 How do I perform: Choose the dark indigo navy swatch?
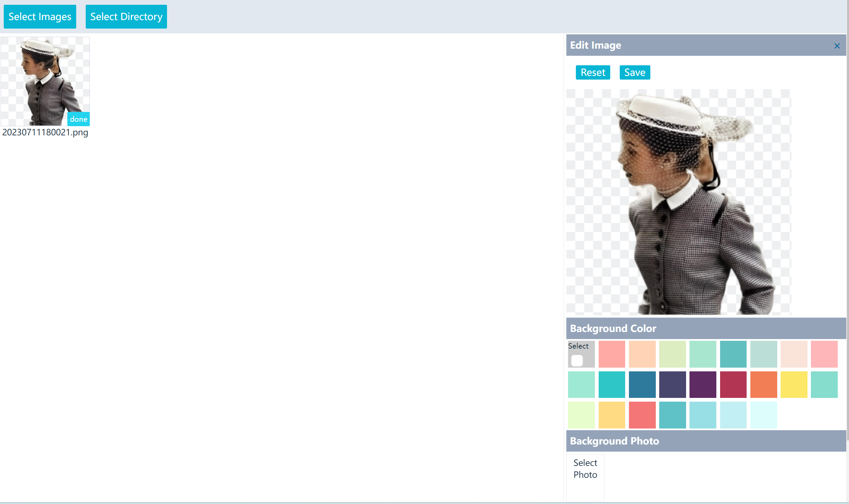coord(672,384)
